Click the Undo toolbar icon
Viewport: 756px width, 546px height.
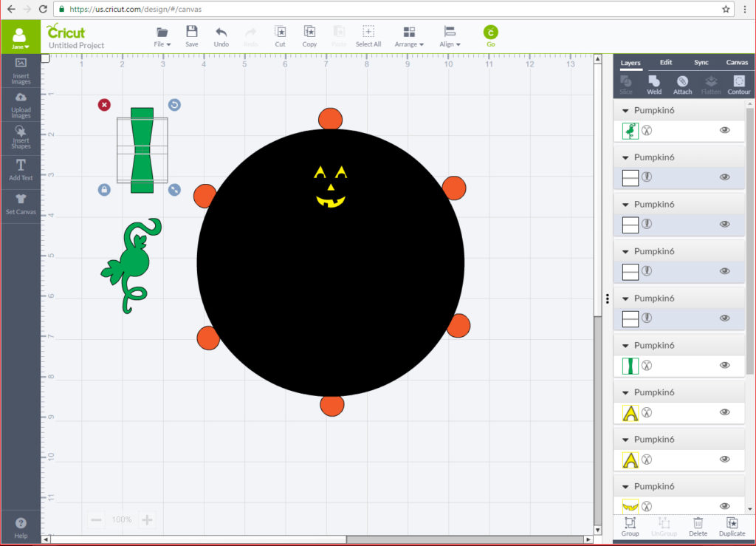point(221,36)
